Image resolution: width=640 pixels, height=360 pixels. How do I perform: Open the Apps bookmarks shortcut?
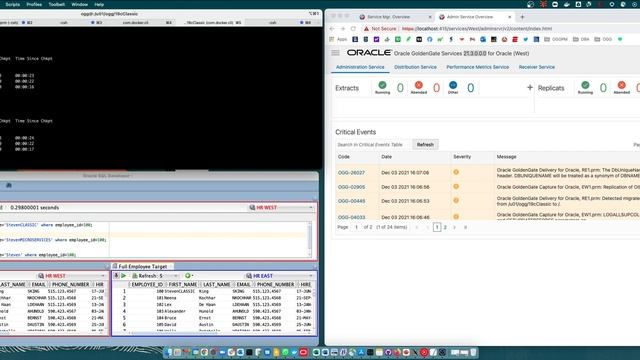tap(338, 39)
